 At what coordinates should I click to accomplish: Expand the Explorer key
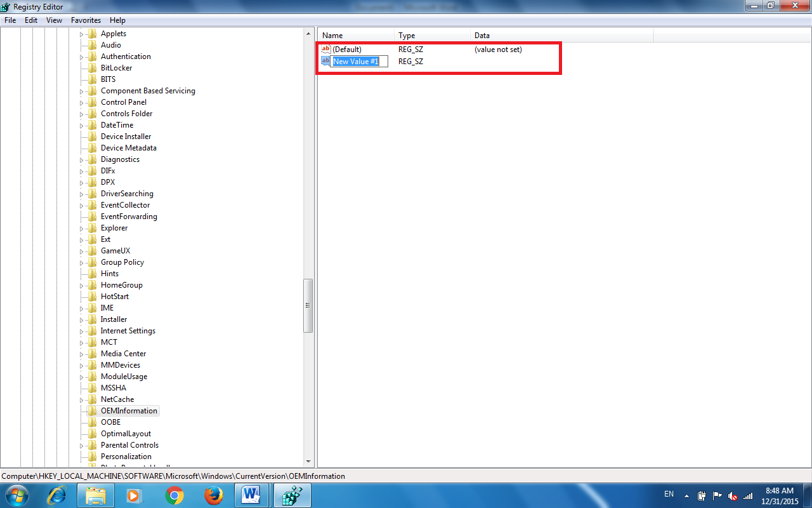click(82, 228)
